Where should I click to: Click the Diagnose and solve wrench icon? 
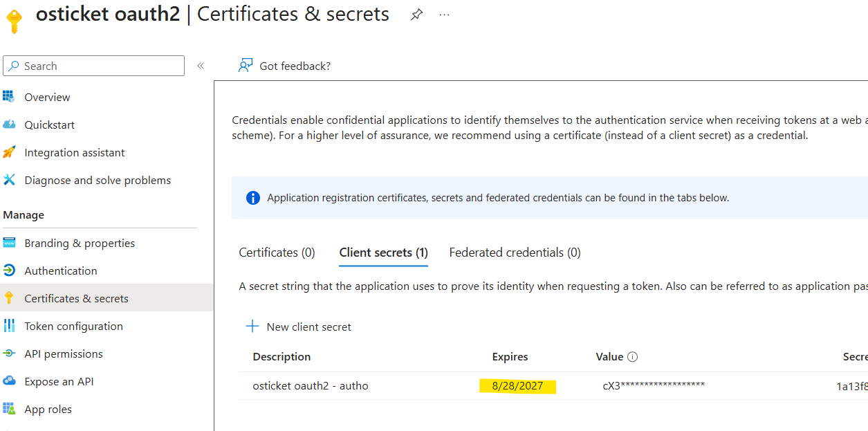[9, 180]
